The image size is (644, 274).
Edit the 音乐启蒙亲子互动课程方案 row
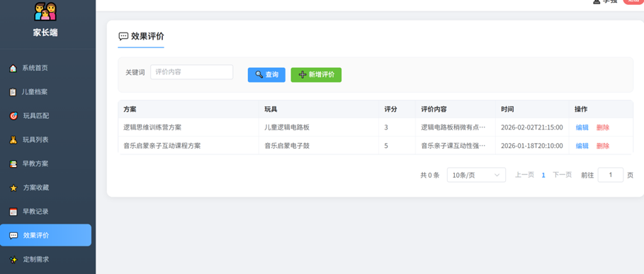pos(582,146)
